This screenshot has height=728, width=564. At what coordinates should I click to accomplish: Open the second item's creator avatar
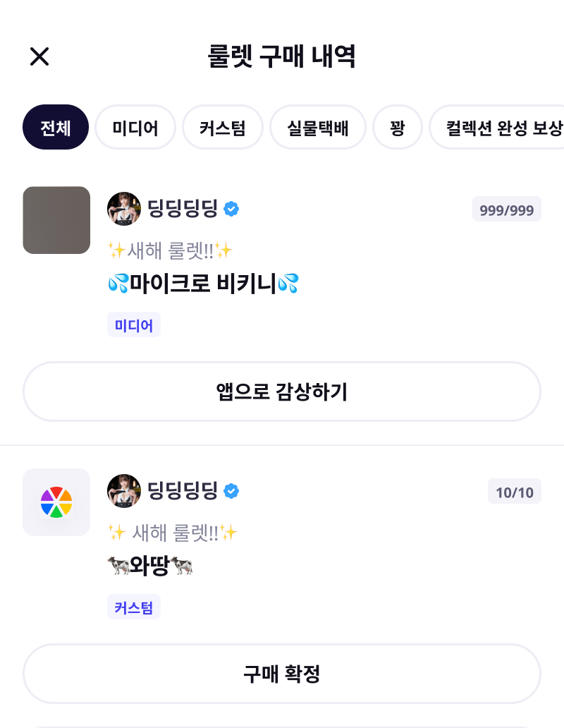pyautogui.click(x=124, y=491)
